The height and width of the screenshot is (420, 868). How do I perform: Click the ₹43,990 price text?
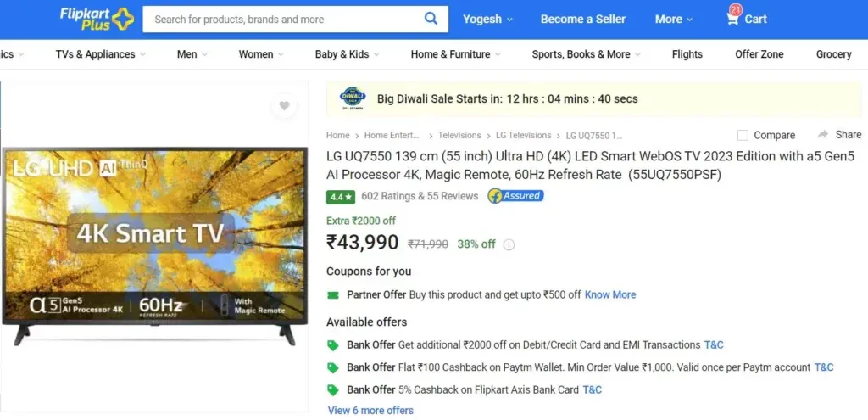coord(362,243)
